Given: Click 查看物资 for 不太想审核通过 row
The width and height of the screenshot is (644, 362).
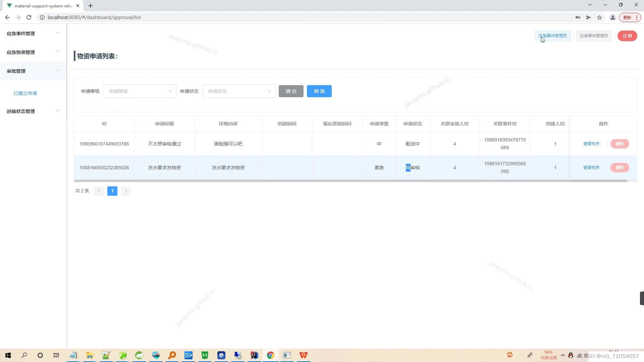Looking at the screenshot, I should click(x=591, y=144).
